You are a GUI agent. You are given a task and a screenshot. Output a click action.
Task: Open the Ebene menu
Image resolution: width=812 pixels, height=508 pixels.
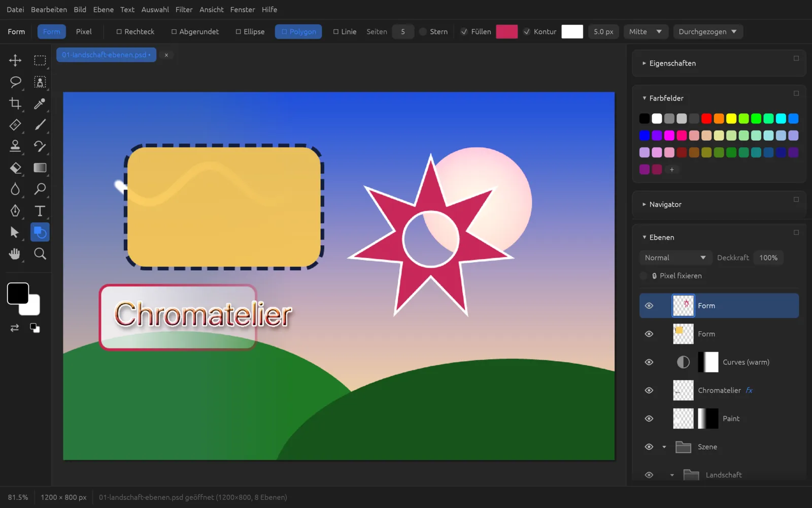(104, 10)
